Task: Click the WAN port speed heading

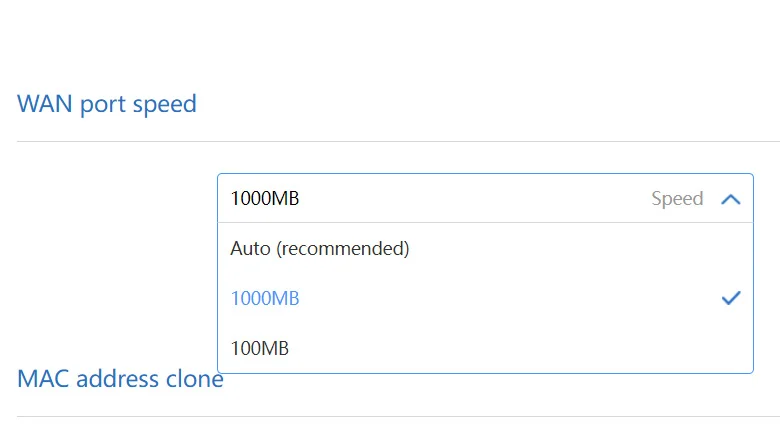Action: 107,103
